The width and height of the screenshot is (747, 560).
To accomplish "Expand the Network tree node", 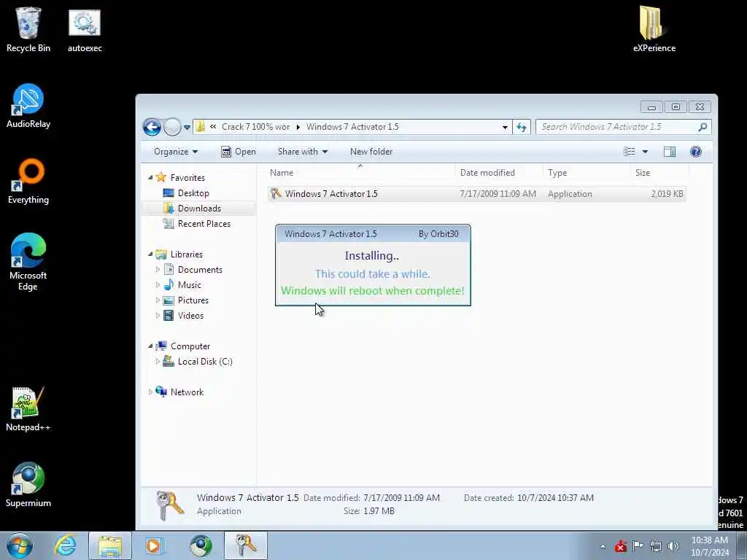I will (x=150, y=392).
